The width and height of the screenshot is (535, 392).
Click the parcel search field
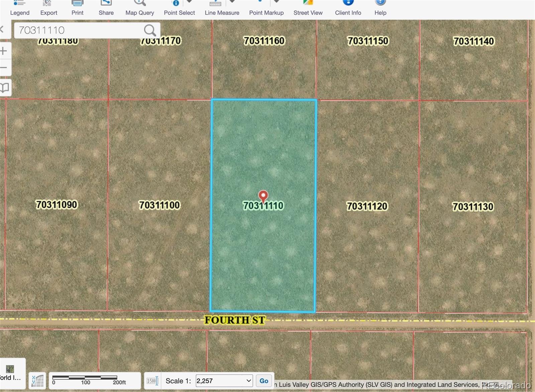coord(79,30)
